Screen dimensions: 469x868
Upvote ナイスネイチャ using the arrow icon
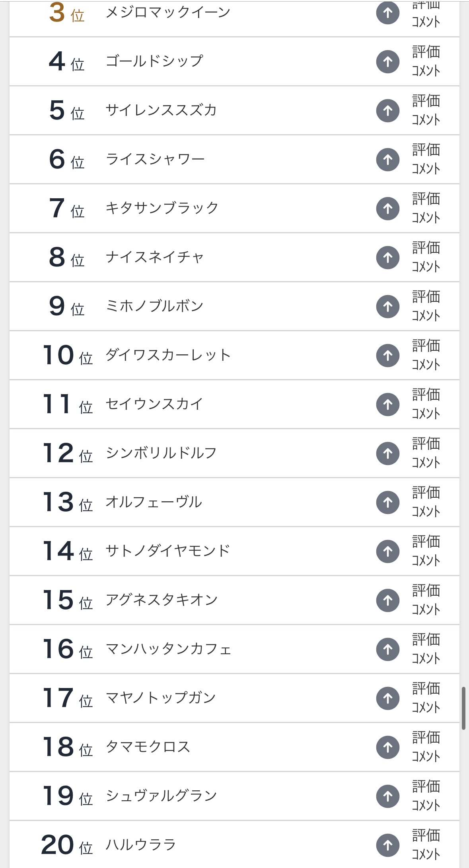click(387, 257)
